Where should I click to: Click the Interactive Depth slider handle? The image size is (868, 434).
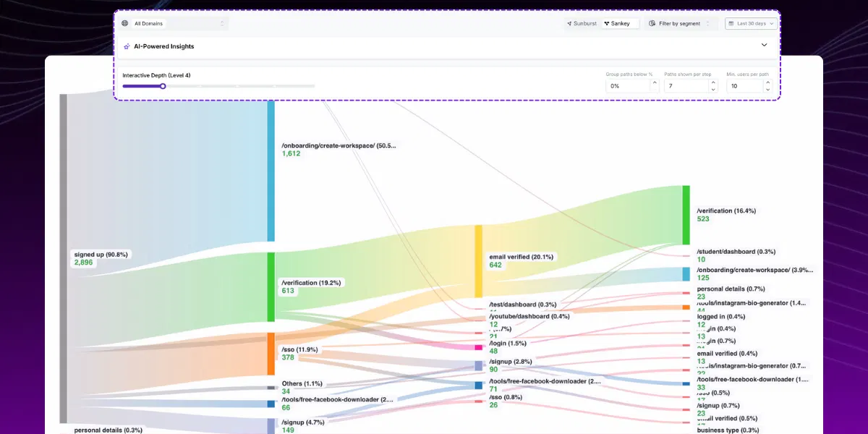163,86
